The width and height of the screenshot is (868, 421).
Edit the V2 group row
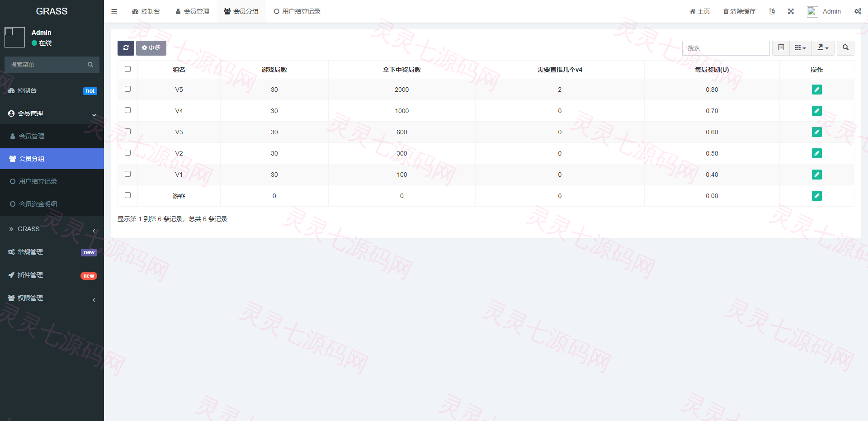click(816, 153)
